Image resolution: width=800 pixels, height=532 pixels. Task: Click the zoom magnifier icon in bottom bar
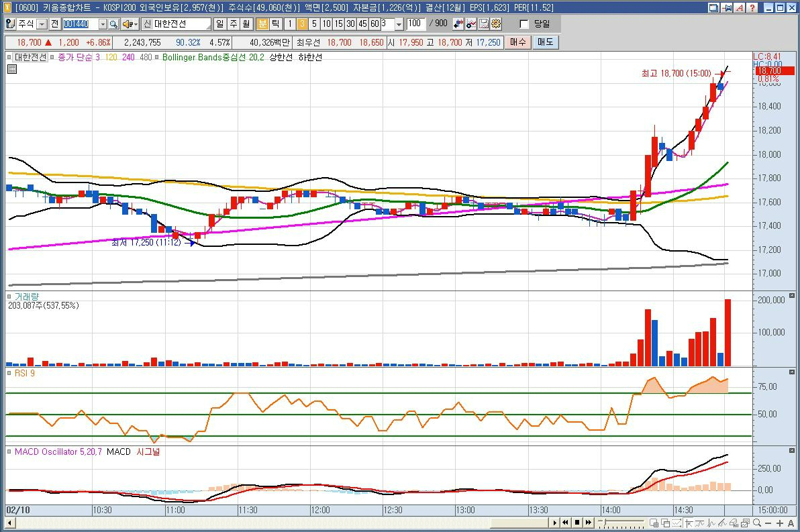[x=756, y=523]
